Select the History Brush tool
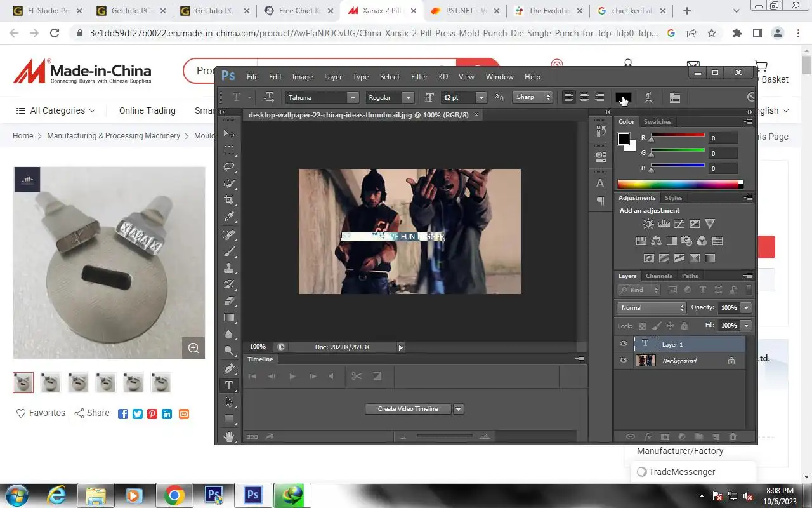 point(229,284)
